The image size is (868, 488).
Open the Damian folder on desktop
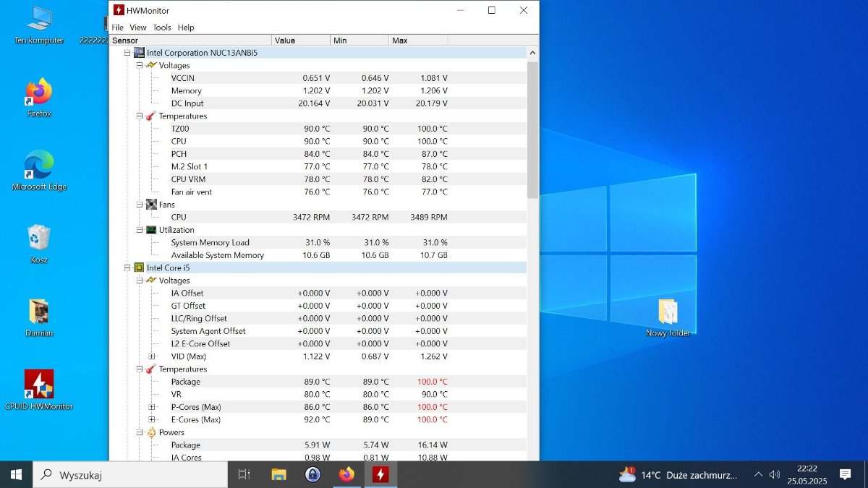[x=39, y=317]
